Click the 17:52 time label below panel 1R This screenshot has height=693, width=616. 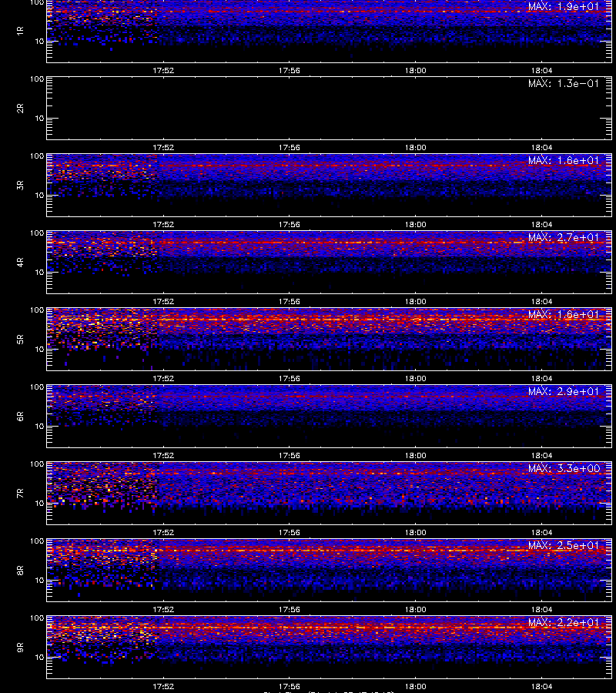tap(163, 70)
